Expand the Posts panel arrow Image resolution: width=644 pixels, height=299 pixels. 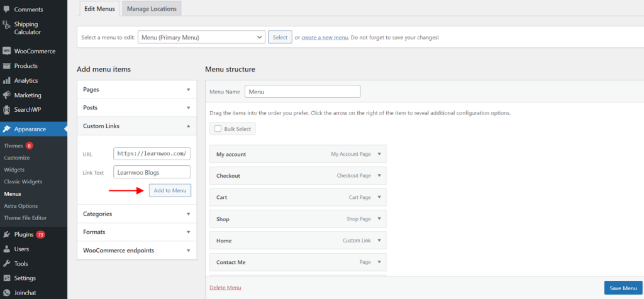tap(189, 108)
